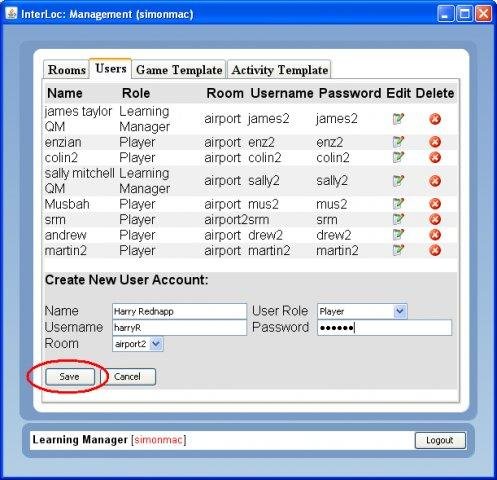Click into the Password field
Viewport: 497px width, 480px height.
coord(384,328)
